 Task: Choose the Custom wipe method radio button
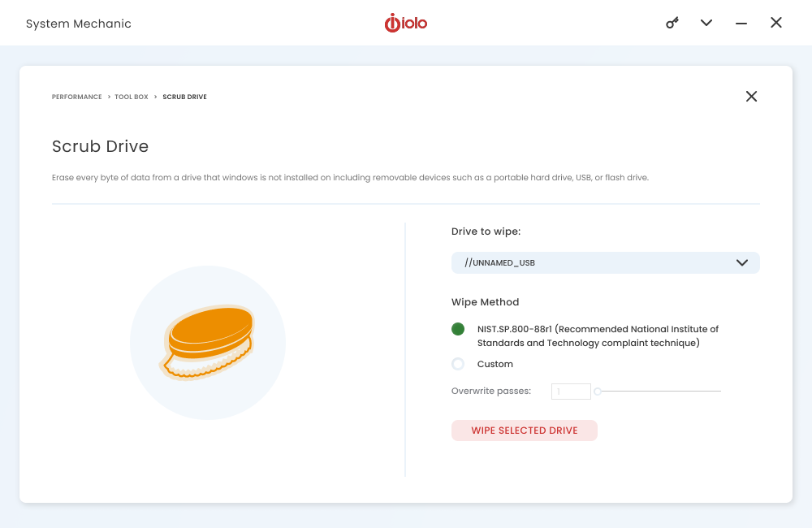(458, 364)
